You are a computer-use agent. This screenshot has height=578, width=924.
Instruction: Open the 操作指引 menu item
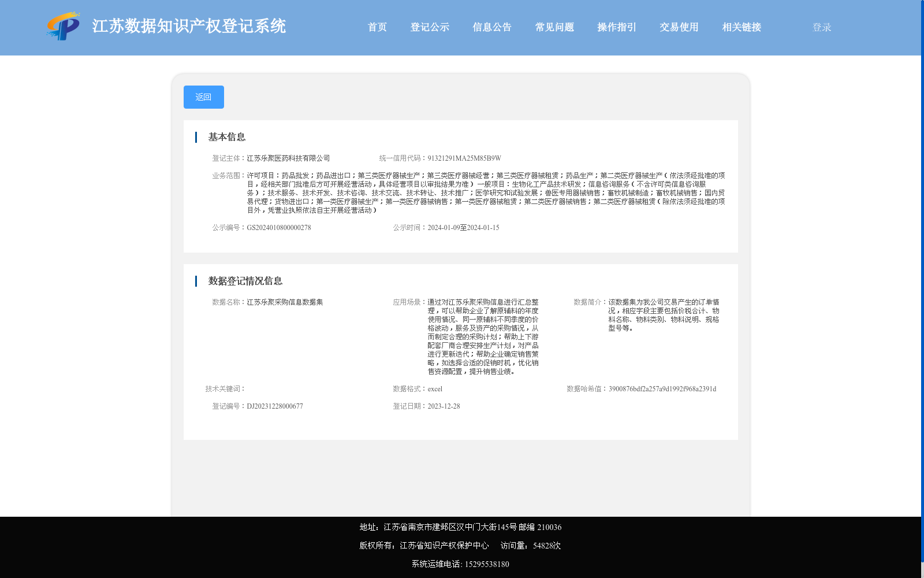point(617,27)
